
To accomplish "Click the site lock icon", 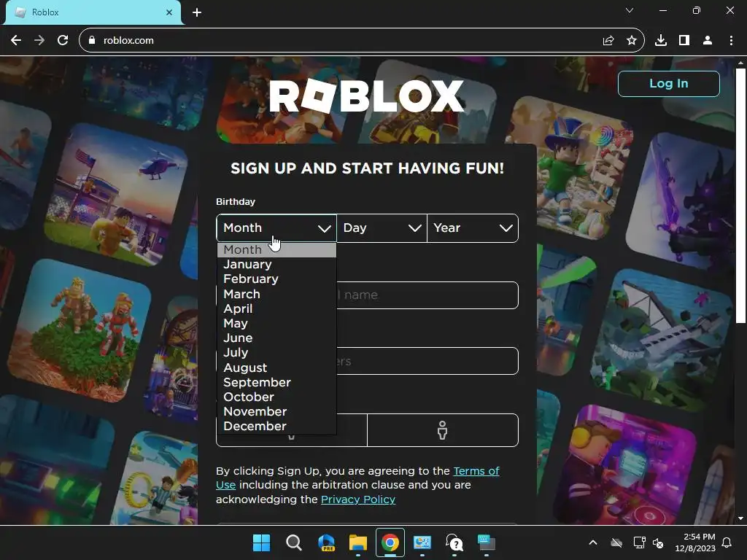I will point(92,41).
